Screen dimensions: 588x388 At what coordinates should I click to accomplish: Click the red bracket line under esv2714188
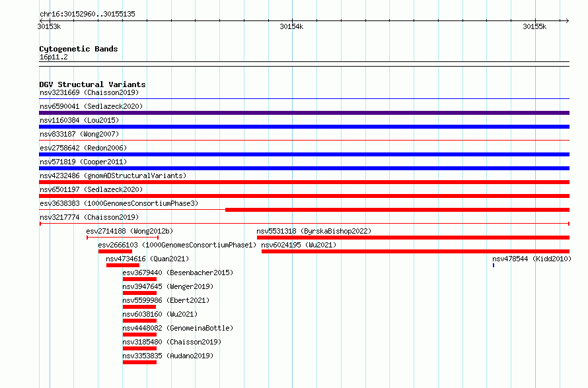[123, 238]
